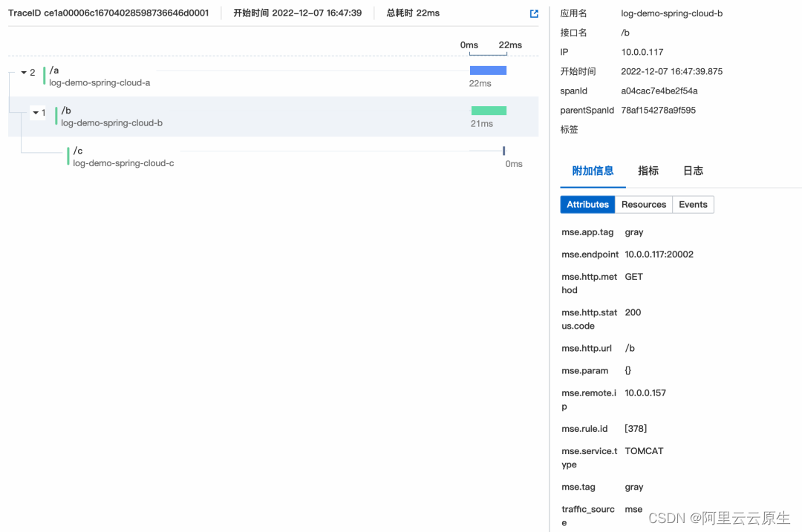Select the Resources sub-tab

click(x=644, y=205)
